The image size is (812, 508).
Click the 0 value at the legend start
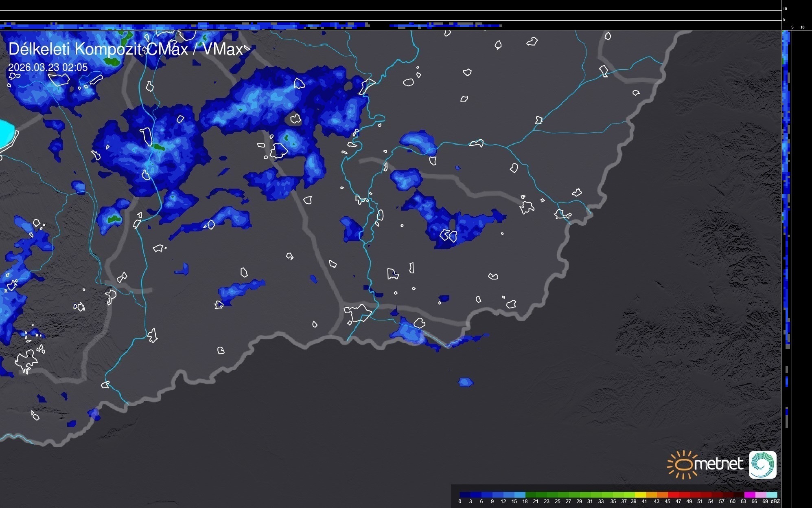point(460,501)
